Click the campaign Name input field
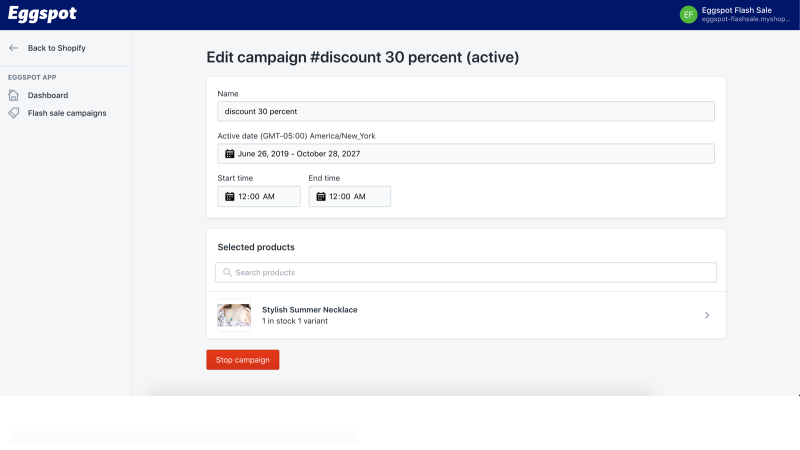The width and height of the screenshot is (800, 450). (x=466, y=111)
